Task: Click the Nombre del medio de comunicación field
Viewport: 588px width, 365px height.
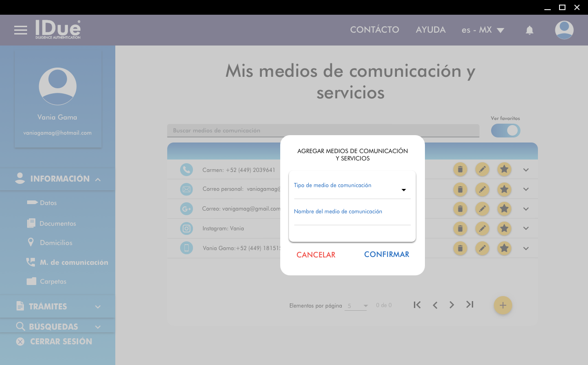Action: [352, 219]
